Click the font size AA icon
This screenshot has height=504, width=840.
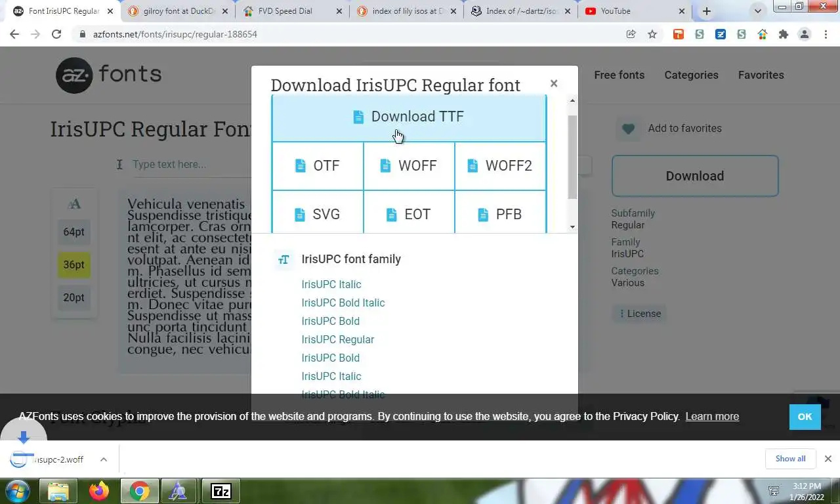tap(74, 204)
